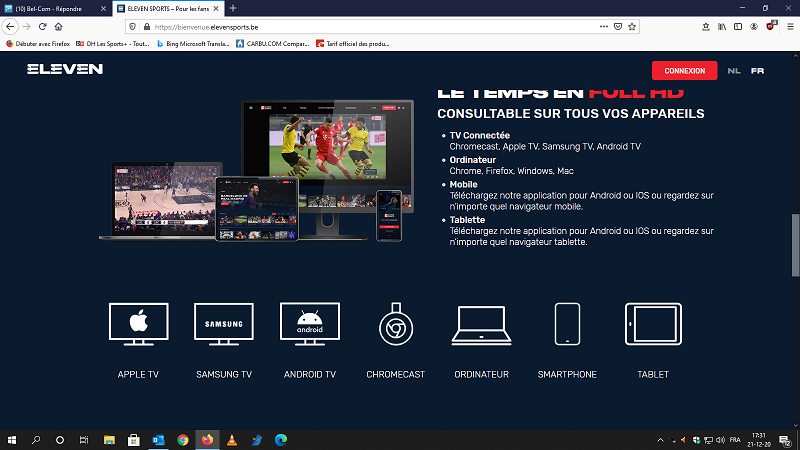Image resolution: width=800 pixels, height=450 pixels.
Task: Click the Smartphone device icon
Action: pyautogui.click(x=567, y=324)
